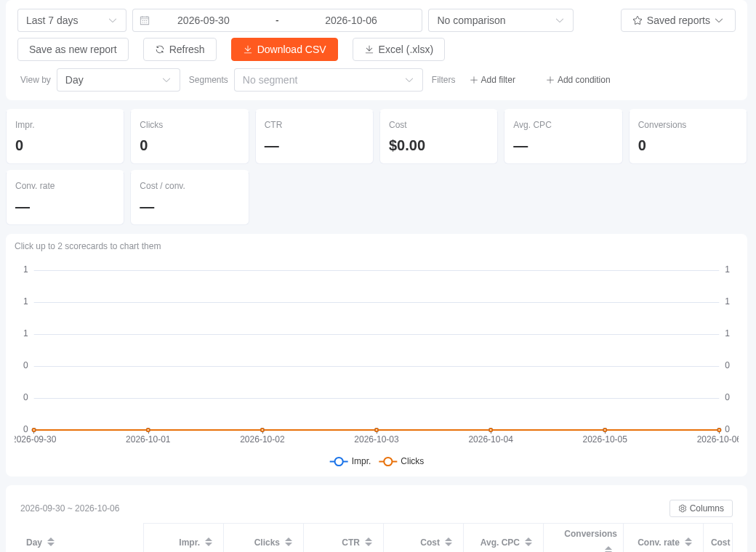Click the Refresh button

180,49
